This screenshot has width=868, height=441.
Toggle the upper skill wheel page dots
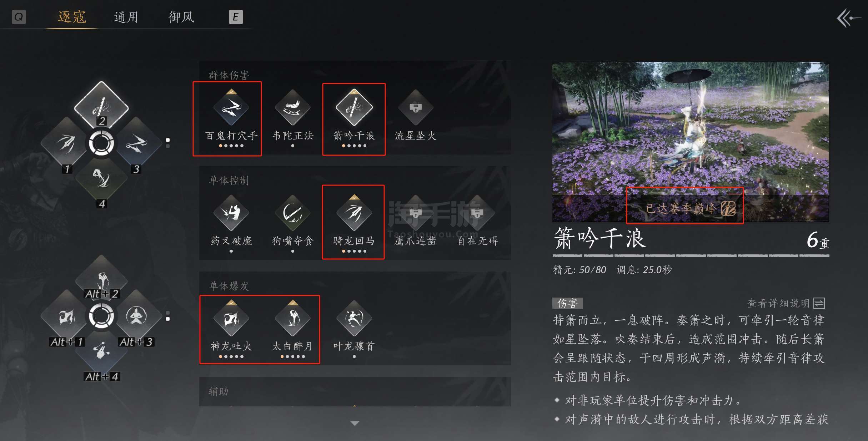tap(168, 143)
